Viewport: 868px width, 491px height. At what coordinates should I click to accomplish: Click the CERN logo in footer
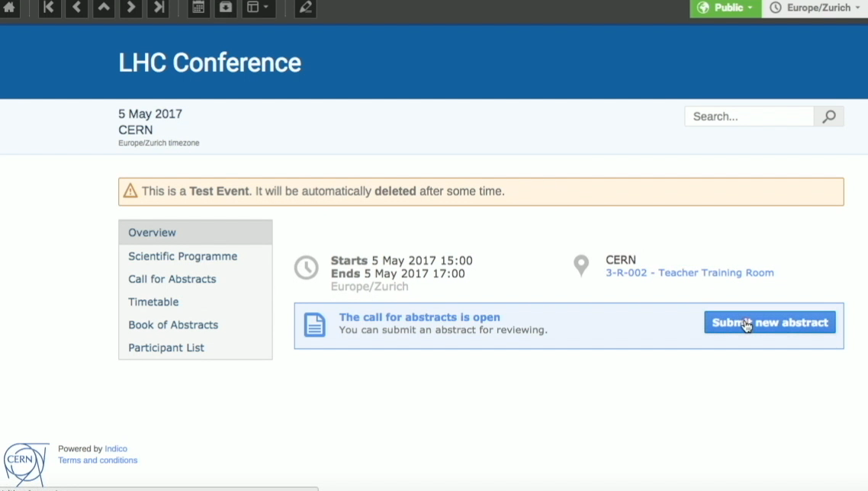point(25,464)
